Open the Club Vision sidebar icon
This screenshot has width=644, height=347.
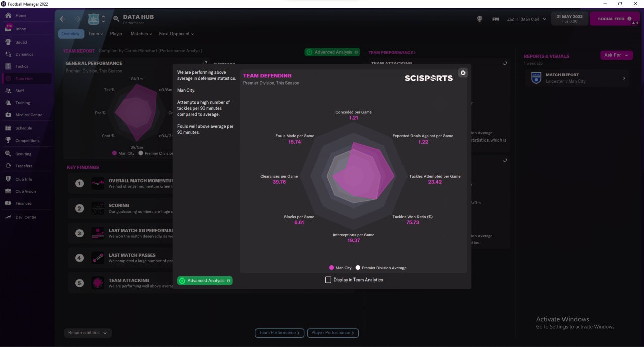(x=8, y=191)
